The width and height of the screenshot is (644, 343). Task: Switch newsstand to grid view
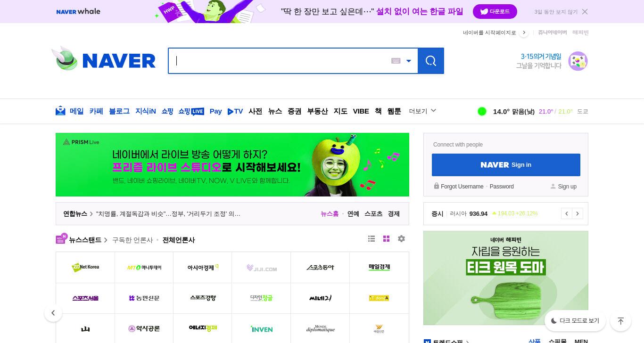386,239
